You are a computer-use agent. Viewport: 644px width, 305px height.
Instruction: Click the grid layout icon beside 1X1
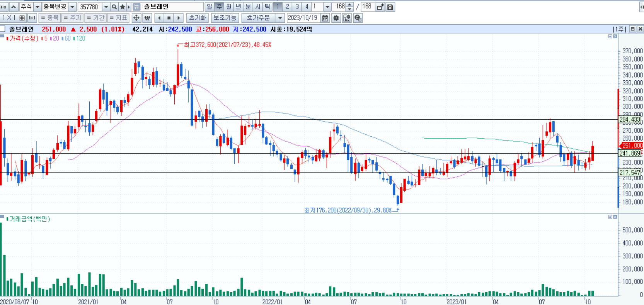pyautogui.click(x=22, y=18)
